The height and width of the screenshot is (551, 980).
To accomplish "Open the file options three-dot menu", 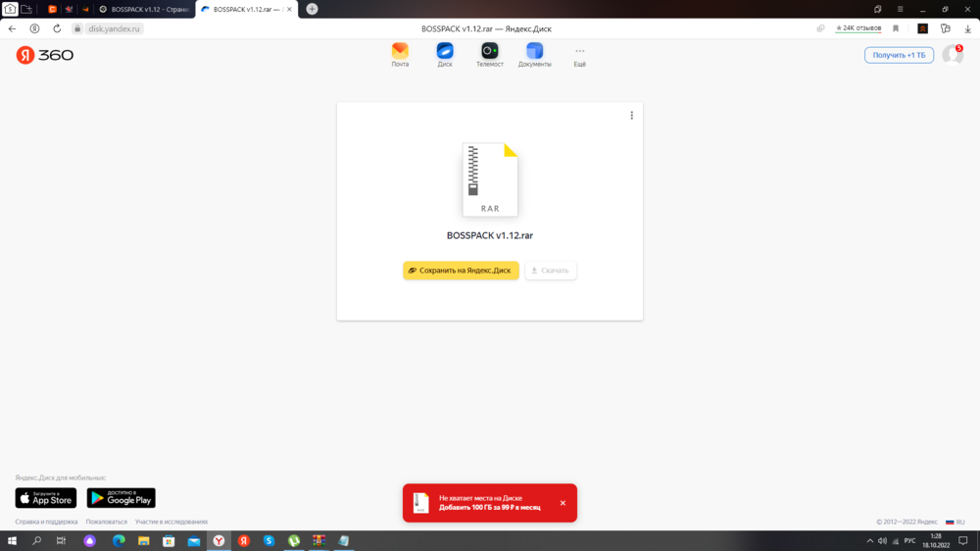I will tap(632, 115).
